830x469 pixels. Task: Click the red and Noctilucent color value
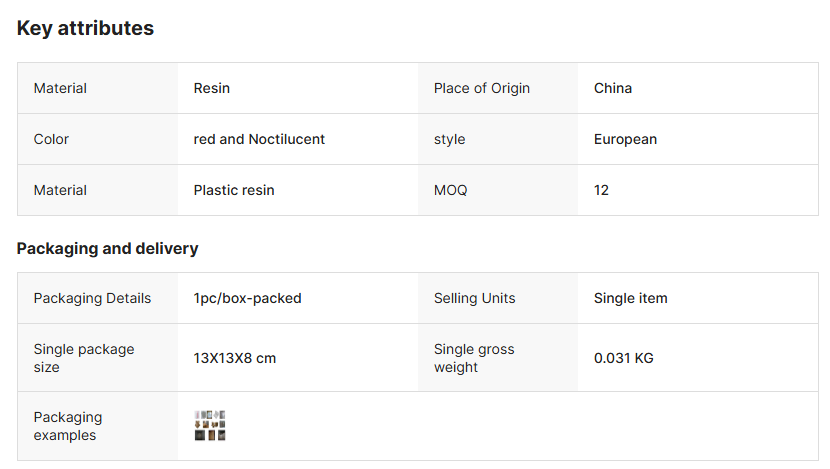259,139
